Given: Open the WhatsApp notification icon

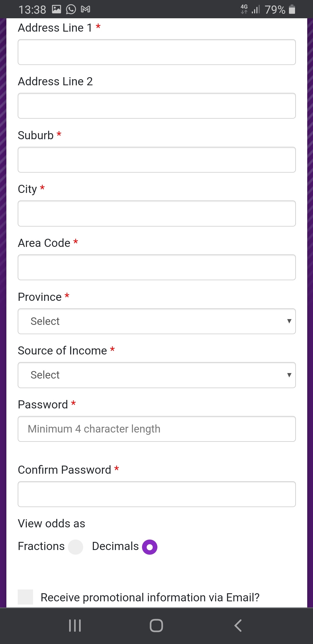Looking at the screenshot, I should [70, 9].
